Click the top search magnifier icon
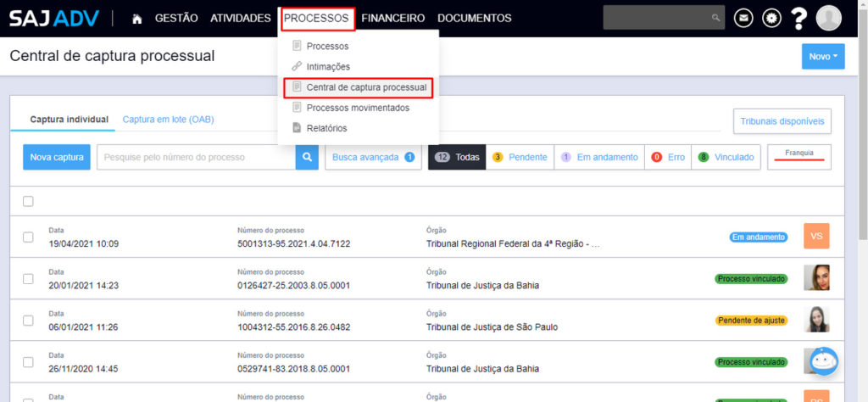The width and height of the screenshot is (868, 402). (715, 19)
